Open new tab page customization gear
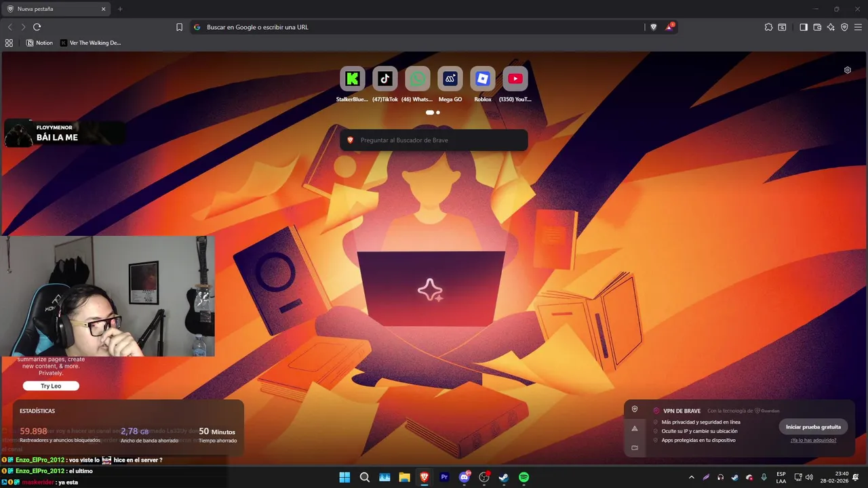 (847, 70)
